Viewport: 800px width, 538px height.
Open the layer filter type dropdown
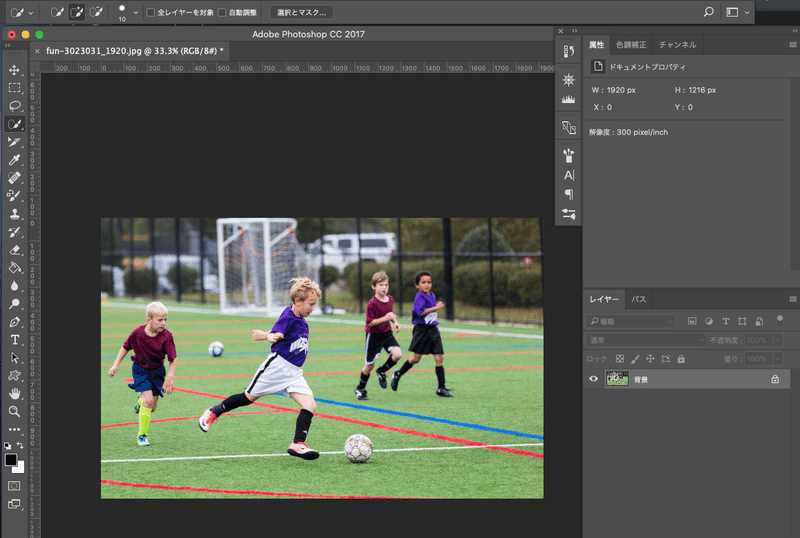click(x=631, y=321)
